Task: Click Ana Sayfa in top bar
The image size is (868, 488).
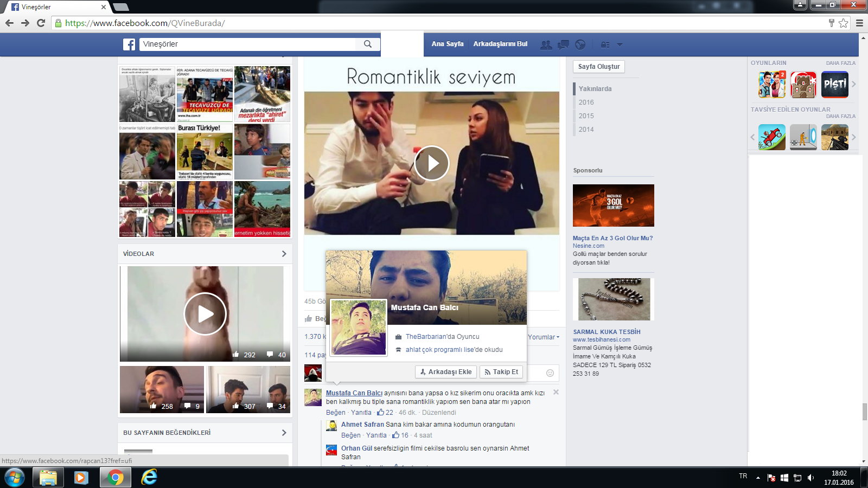Action: pyautogui.click(x=448, y=44)
